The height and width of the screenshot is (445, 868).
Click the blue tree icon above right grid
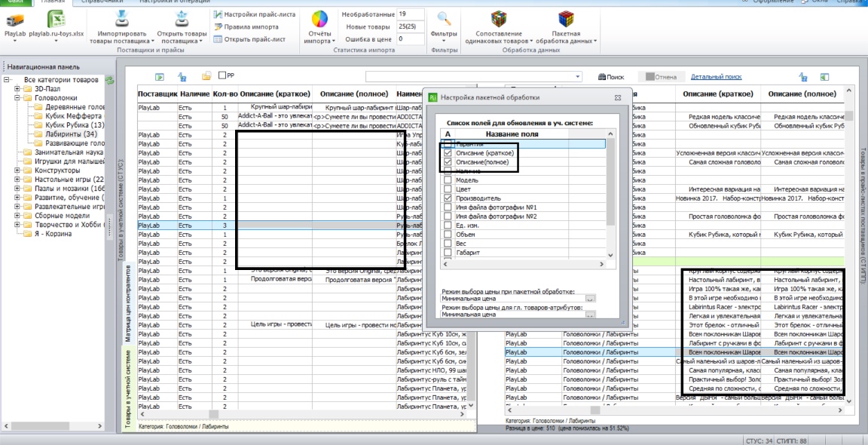coord(802,77)
